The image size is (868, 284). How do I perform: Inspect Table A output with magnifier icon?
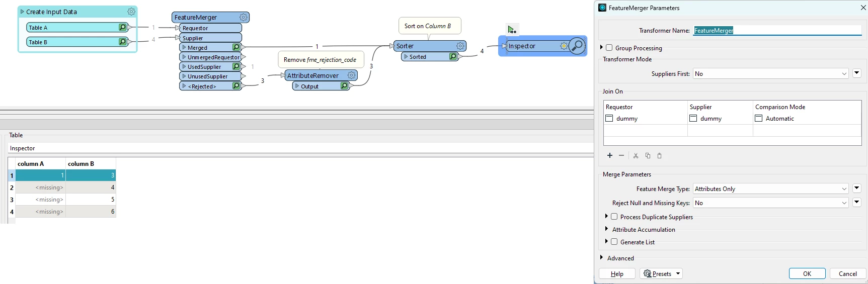pyautogui.click(x=122, y=27)
